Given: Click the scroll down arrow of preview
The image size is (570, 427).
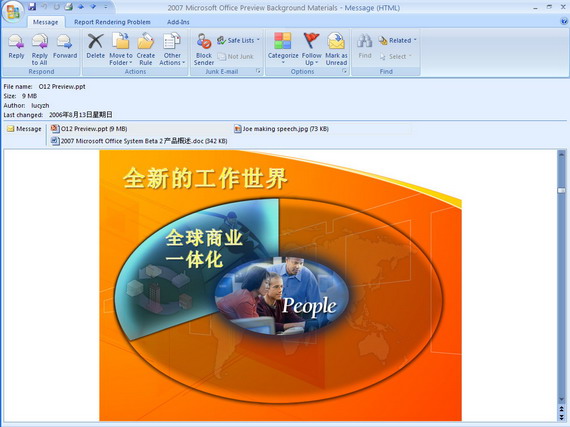Looking at the screenshot, I should pos(562,400).
